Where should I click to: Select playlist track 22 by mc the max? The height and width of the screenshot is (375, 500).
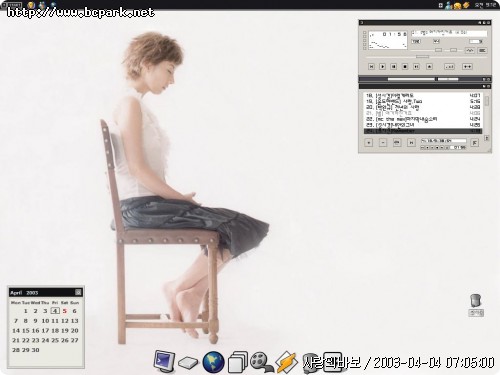[423, 119]
